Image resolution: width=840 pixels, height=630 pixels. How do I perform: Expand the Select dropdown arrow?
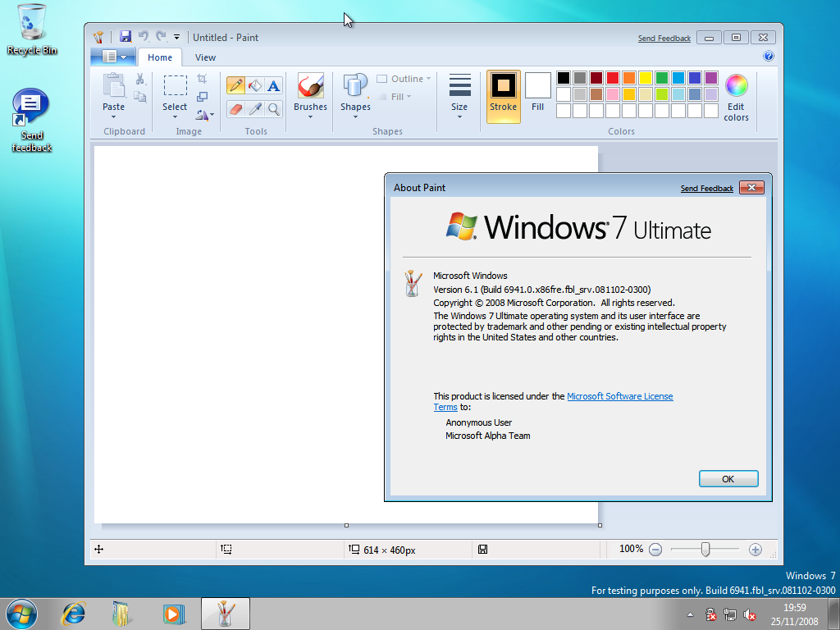(x=176, y=116)
